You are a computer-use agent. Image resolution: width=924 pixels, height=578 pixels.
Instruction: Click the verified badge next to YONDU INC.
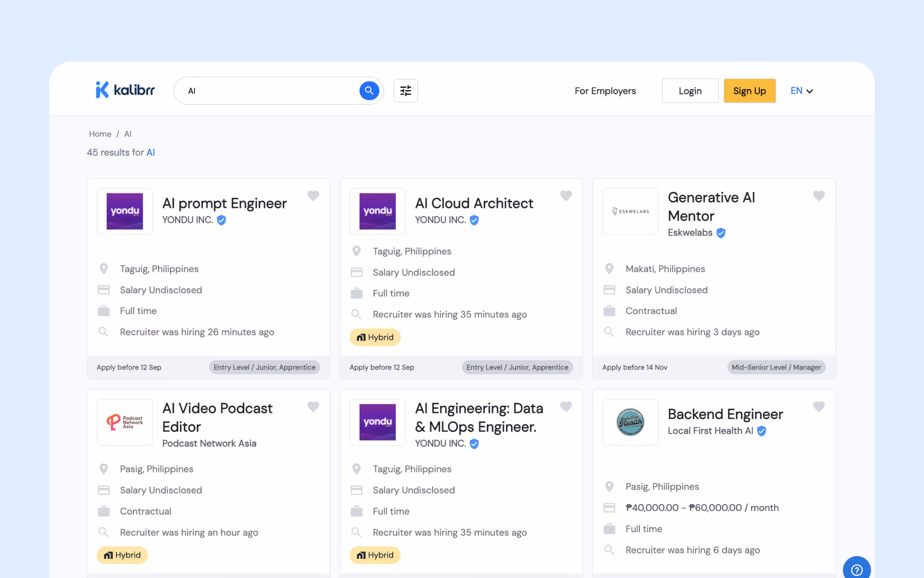221,220
